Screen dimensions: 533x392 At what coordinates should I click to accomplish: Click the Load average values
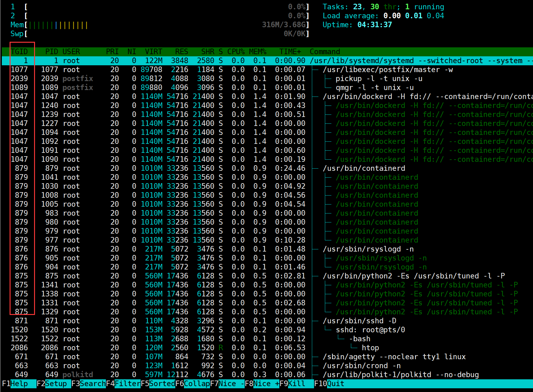coord(414,16)
